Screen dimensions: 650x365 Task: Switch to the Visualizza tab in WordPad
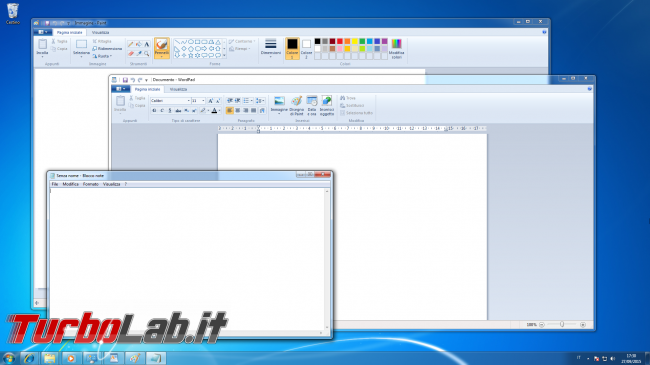click(x=178, y=89)
